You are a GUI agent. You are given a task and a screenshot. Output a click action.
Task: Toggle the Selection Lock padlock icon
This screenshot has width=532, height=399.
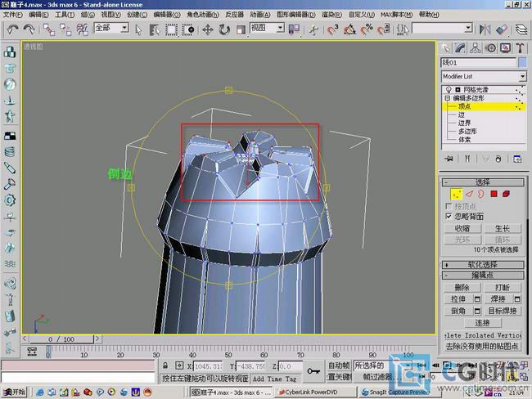click(165, 365)
